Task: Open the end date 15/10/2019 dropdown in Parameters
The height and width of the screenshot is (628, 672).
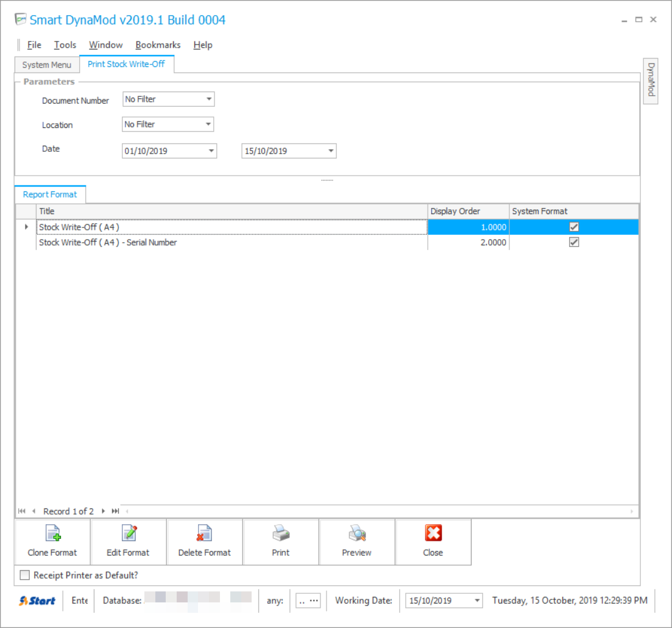Action: [331, 151]
